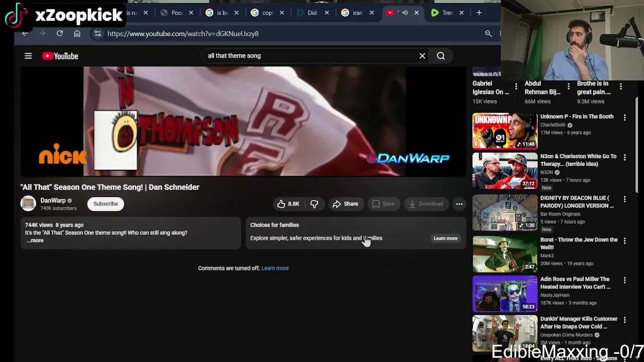This screenshot has width=644, height=362.
Task: Open the YouTube hamburger guide menu
Action: (x=28, y=56)
